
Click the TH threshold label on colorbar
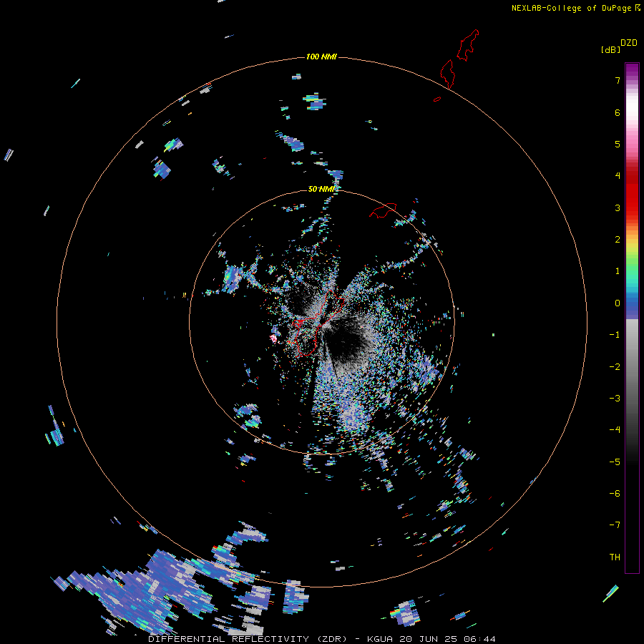[615, 557]
